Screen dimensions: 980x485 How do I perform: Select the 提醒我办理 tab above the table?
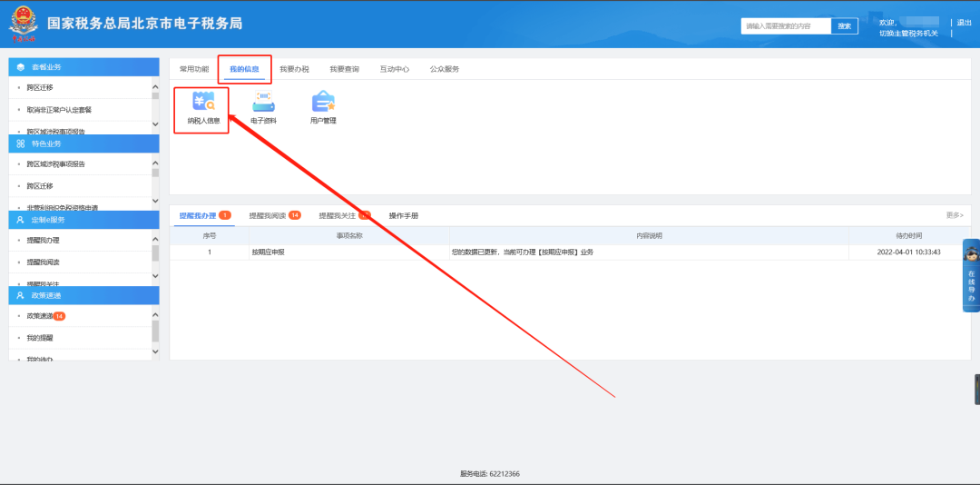click(205, 215)
